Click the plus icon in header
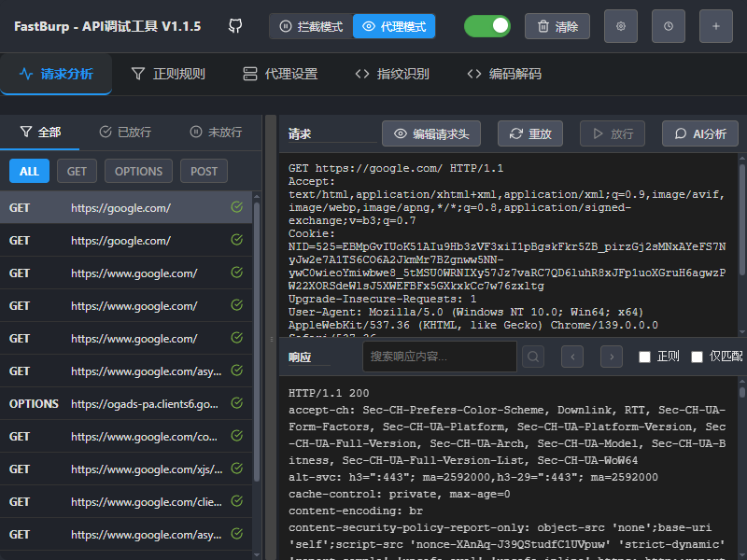The width and height of the screenshot is (747, 560). 716,26
